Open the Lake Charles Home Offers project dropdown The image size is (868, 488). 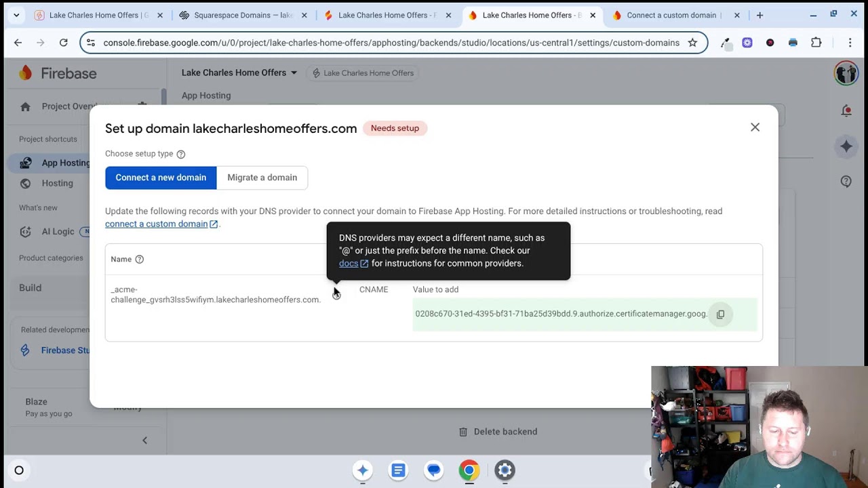[239, 73]
